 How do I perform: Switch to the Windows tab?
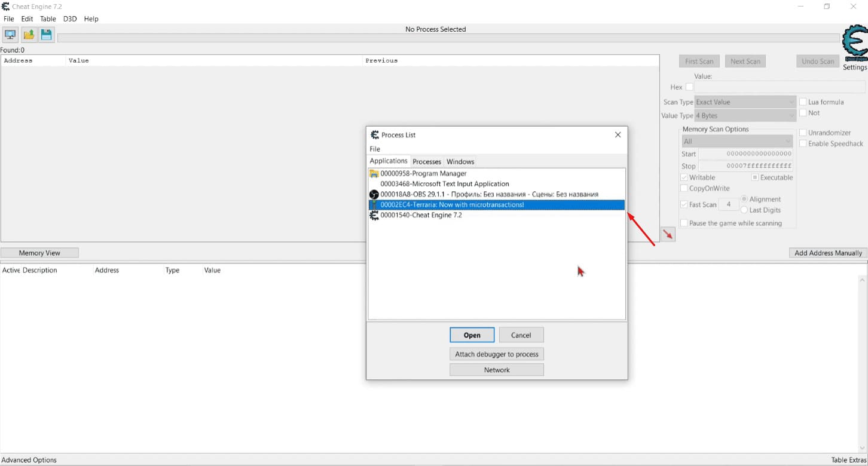(x=460, y=162)
